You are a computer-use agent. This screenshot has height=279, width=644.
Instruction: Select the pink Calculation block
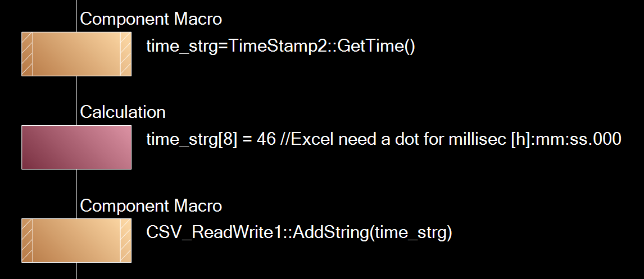(x=76, y=147)
